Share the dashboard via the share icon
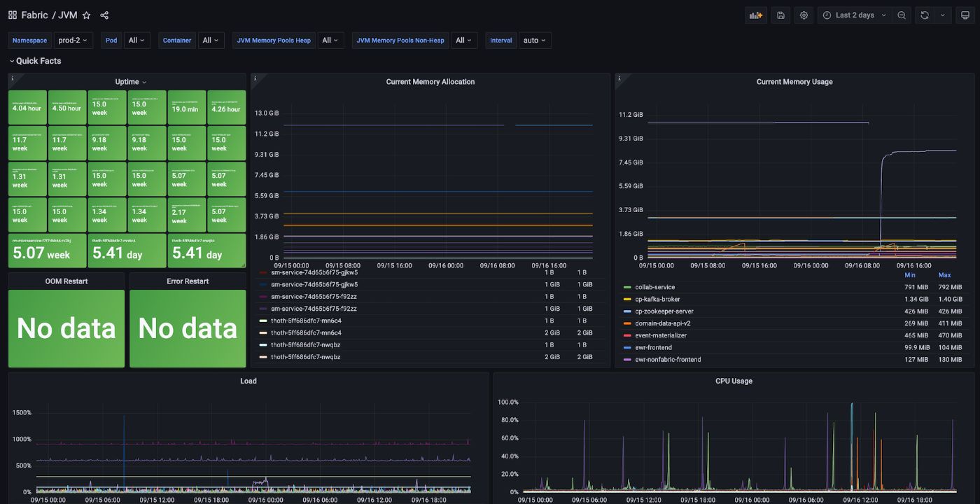This screenshot has width=980, height=504. tap(102, 15)
